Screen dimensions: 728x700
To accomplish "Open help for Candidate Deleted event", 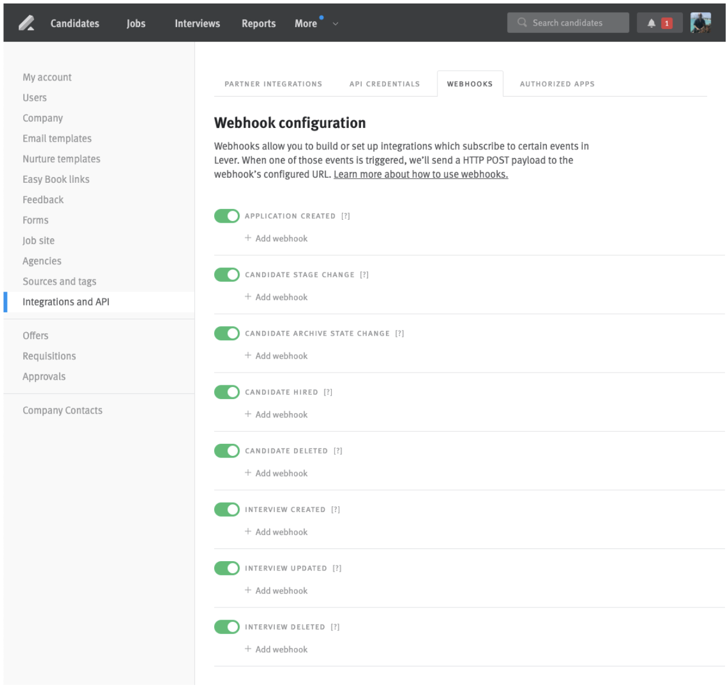I will [x=339, y=450].
